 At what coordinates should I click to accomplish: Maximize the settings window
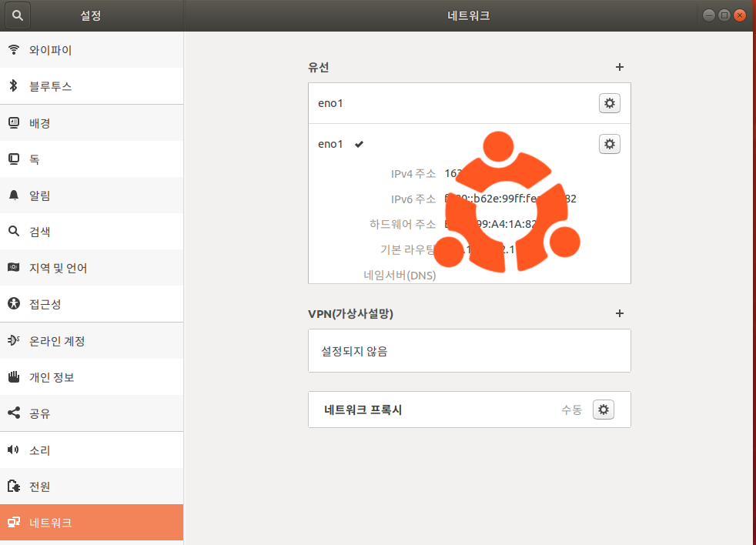pyautogui.click(x=724, y=15)
